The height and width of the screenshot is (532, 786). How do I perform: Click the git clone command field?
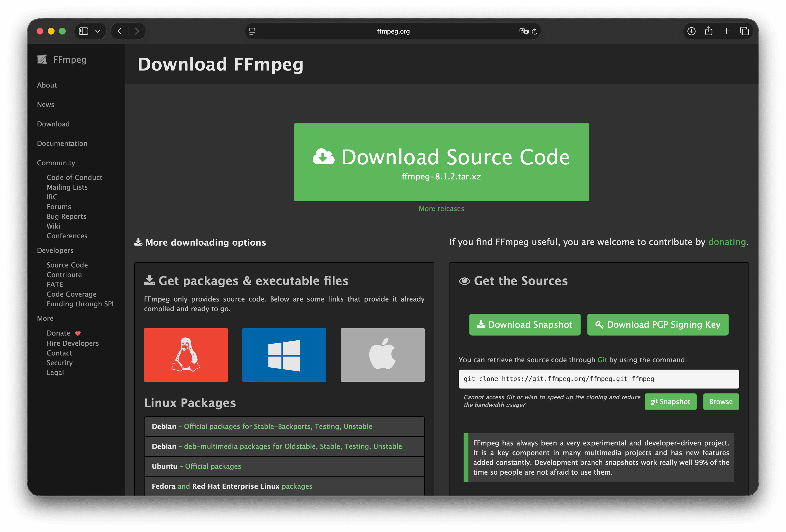pyautogui.click(x=599, y=379)
